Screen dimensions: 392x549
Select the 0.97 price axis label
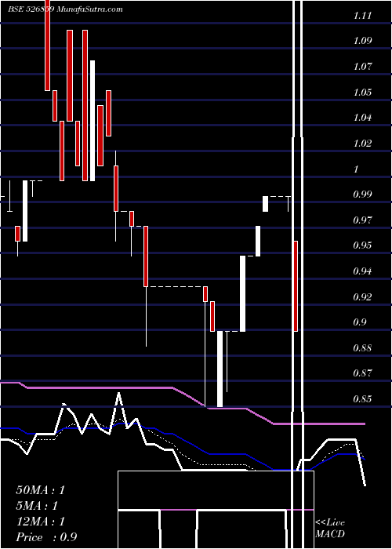tap(362, 220)
